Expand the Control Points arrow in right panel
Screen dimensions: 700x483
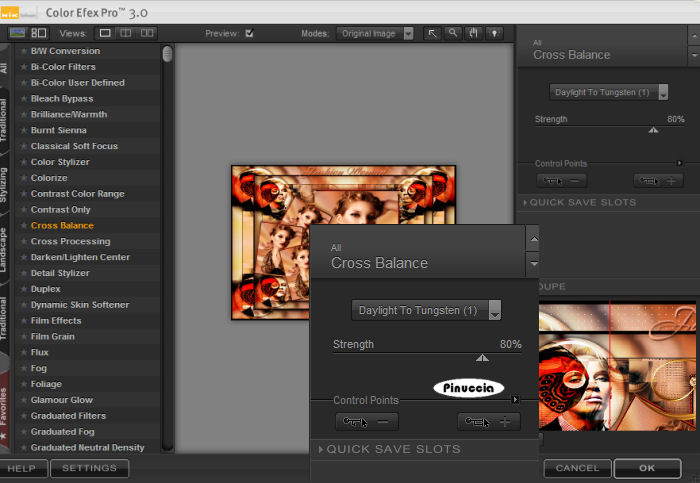point(679,163)
